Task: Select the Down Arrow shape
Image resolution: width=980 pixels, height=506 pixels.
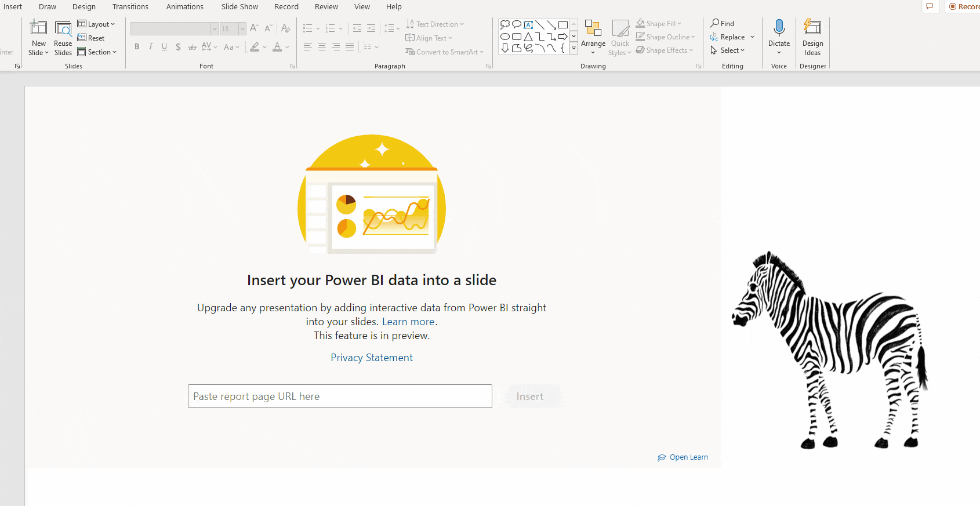Action: pyautogui.click(x=505, y=48)
